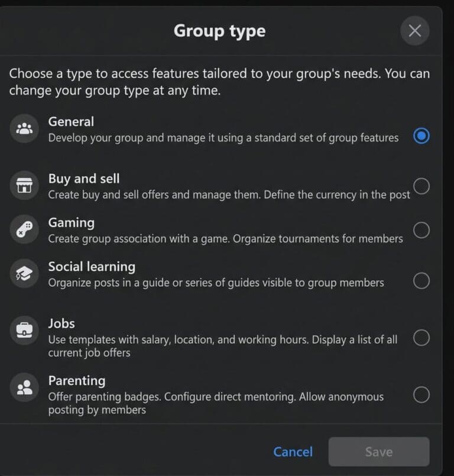Select the Social learning radio button
The height and width of the screenshot is (476, 454).
pyautogui.click(x=422, y=280)
